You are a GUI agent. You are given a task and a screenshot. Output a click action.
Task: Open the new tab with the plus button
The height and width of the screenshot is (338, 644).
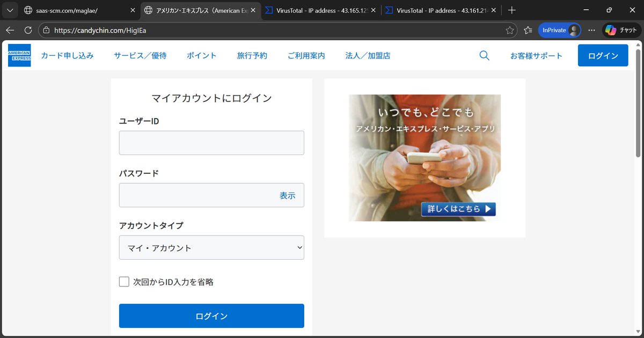click(512, 10)
